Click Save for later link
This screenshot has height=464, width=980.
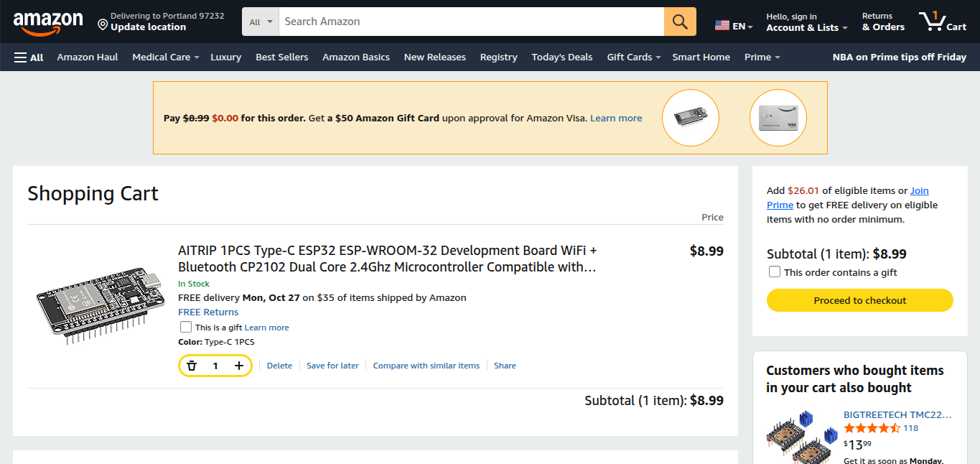(332, 366)
